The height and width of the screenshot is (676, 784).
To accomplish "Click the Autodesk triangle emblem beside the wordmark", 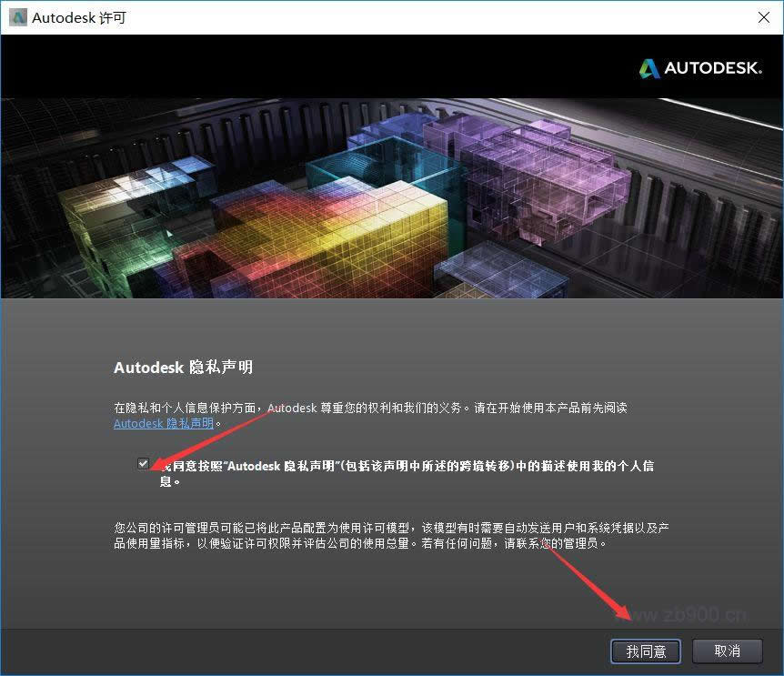I will (648, 67).
